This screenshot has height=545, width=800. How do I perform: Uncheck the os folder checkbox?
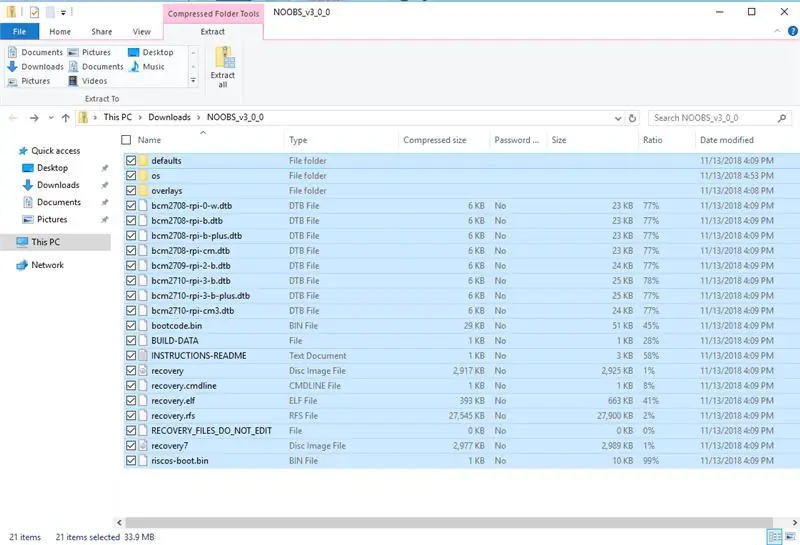[x=131, y=176]
